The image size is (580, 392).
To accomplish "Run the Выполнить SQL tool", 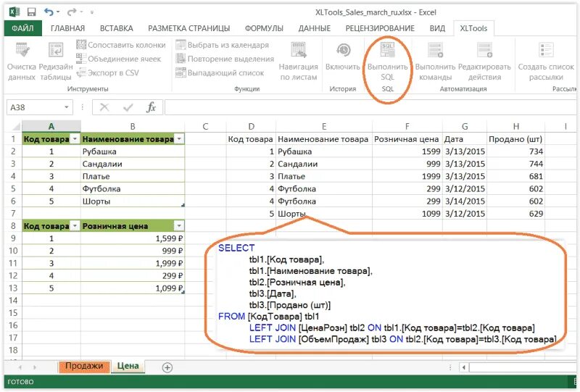I will coord(387,61).
